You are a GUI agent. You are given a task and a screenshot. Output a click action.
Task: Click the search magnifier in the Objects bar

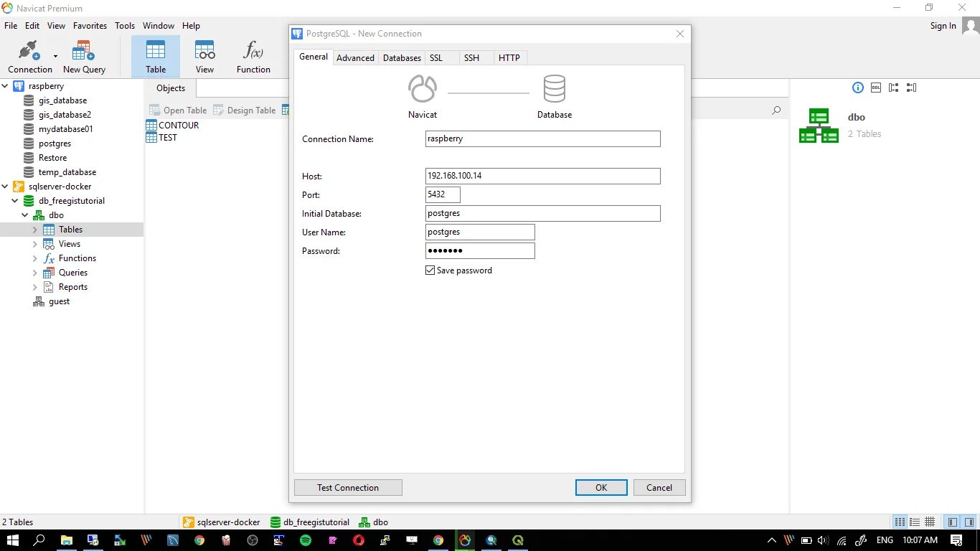point(776,110)
